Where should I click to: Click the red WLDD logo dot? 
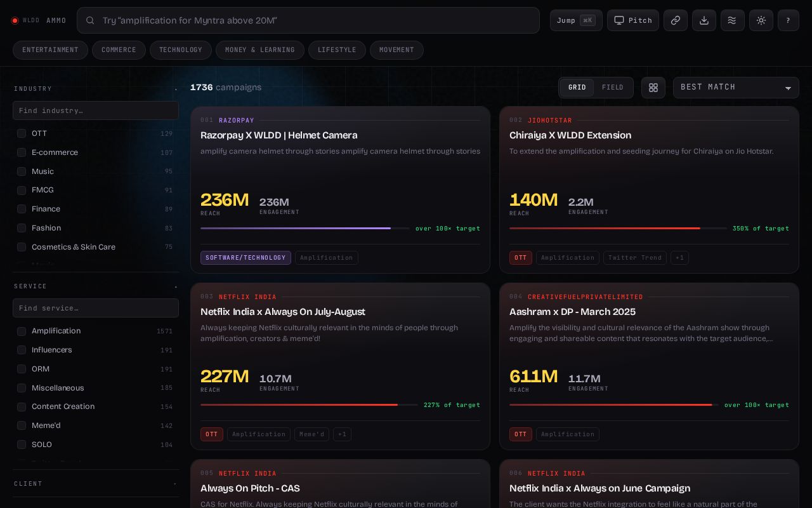tap(15, 20)
